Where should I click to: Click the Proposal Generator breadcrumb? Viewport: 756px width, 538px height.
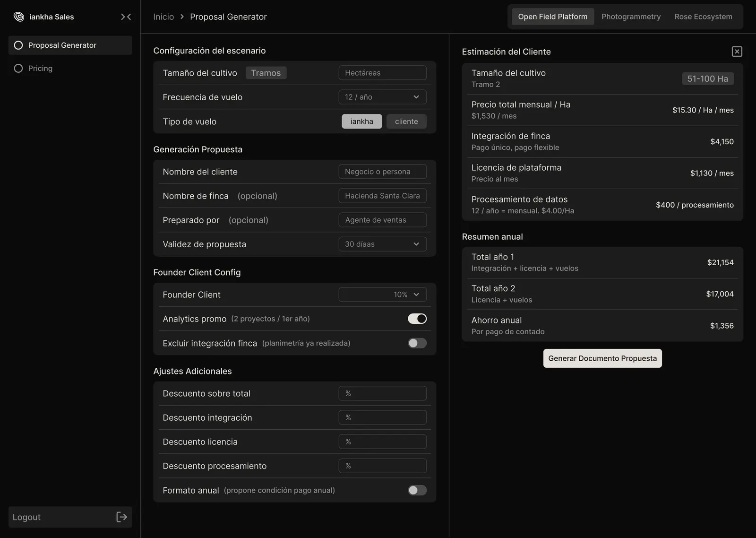(228, 17)
